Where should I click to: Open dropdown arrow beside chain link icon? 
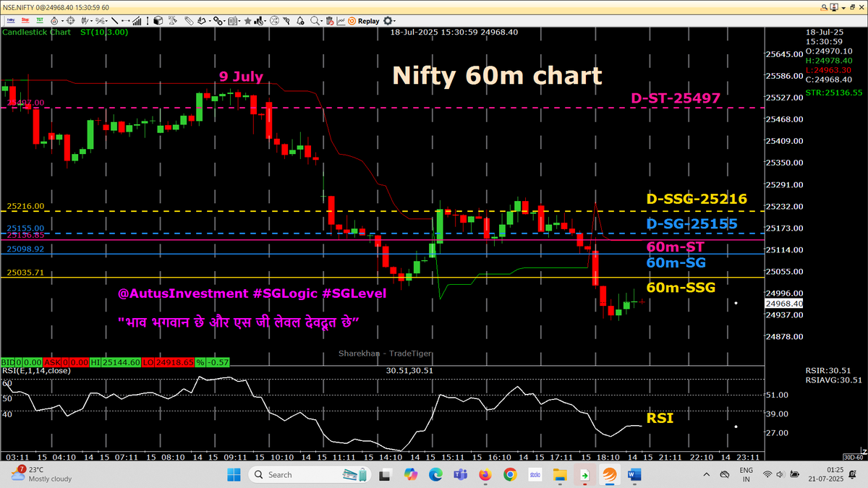(x=224, y=22)
